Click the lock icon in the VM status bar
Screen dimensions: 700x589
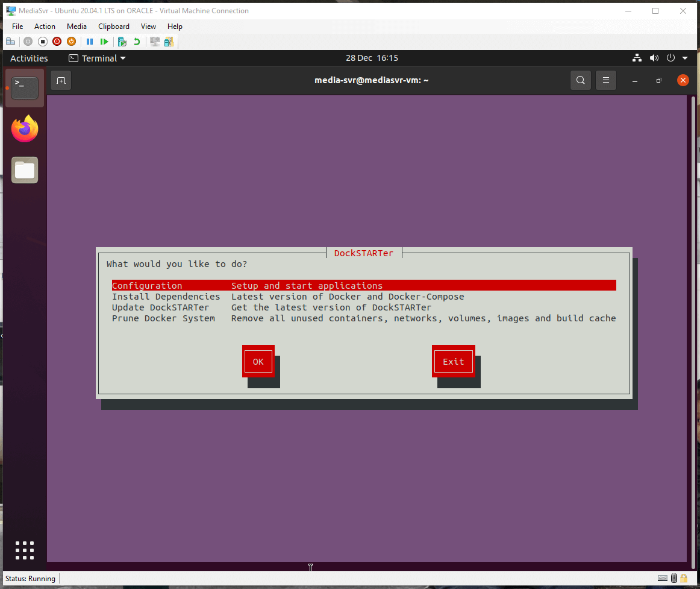click(x=684, y=578)
